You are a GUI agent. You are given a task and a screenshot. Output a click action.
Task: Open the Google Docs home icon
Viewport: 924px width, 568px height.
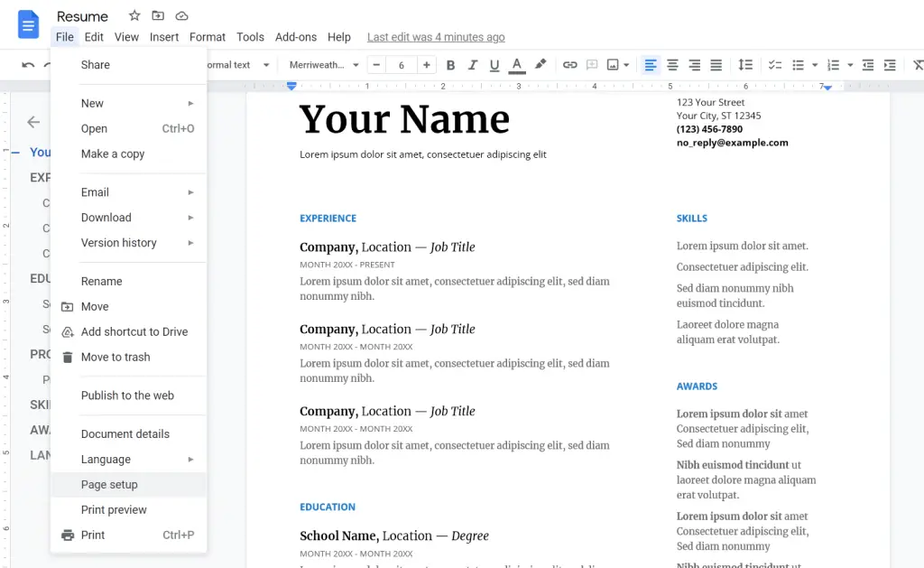(x=28, y=24)
